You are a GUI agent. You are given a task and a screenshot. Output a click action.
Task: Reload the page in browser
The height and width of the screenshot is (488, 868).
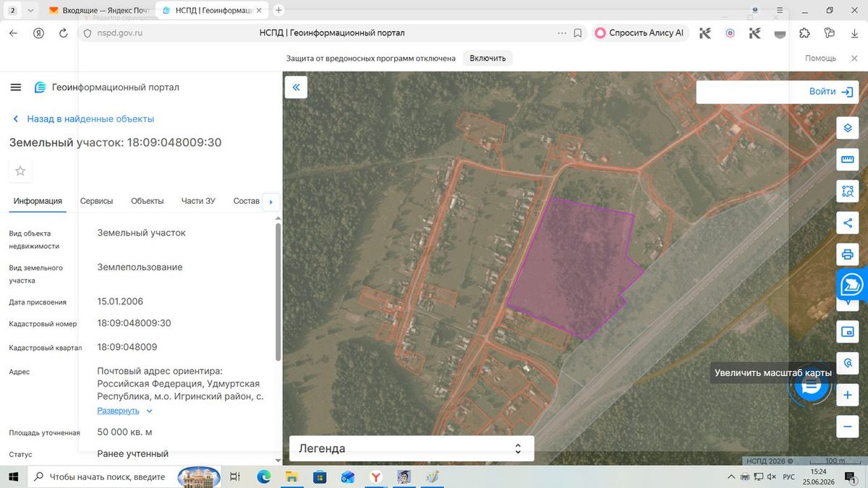(64, 33)
